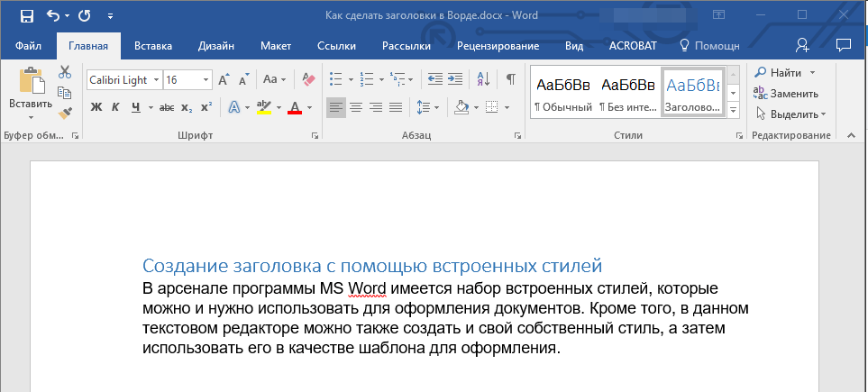Open the Calibri Light font name dropdown
The height and width of the screenshot is (392, 868).
[x=157, y=80]
